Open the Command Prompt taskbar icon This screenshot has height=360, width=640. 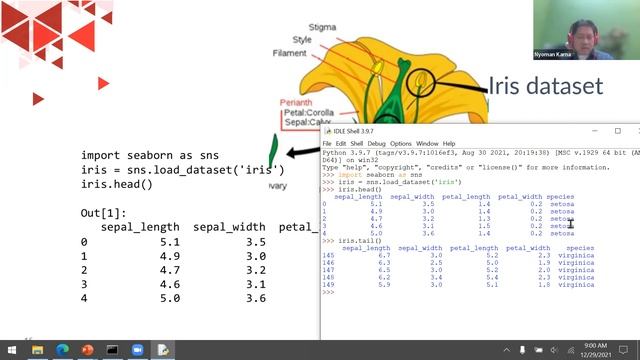click(112, 350)
